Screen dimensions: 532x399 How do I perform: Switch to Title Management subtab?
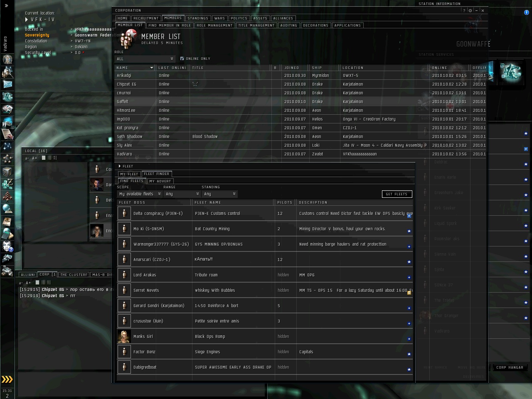[x=256, y=25]
